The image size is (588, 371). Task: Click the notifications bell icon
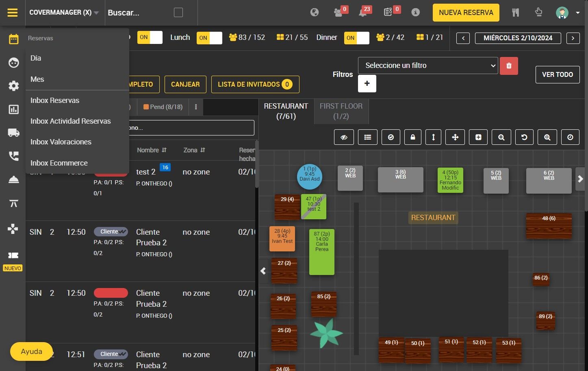[x=363, y=13]
